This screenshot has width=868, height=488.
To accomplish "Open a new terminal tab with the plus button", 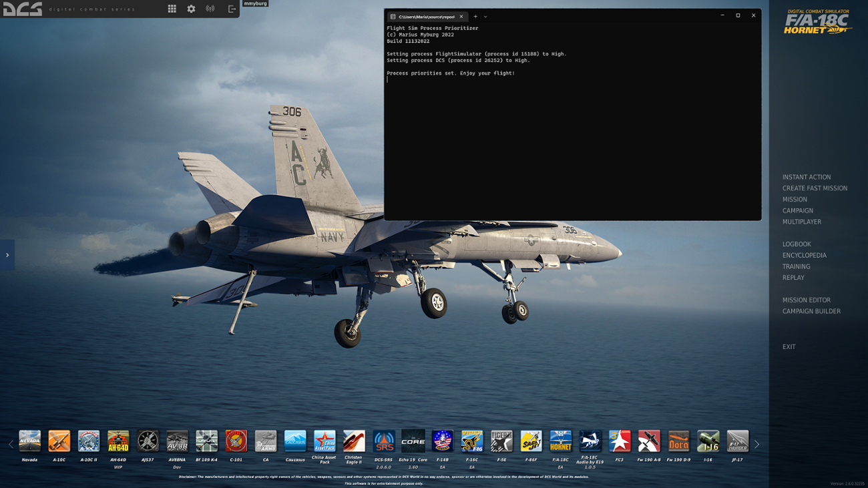I will (x=475, y=16).
